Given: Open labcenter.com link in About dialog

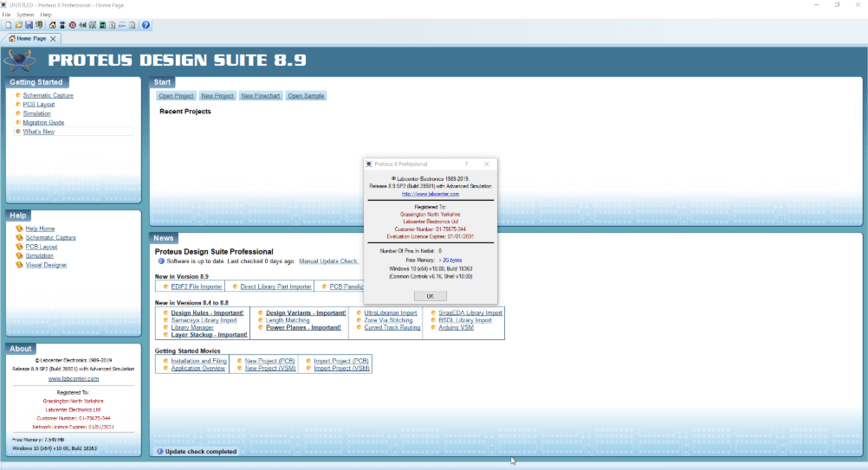Looking at the screenshot, I should point(431,194).
